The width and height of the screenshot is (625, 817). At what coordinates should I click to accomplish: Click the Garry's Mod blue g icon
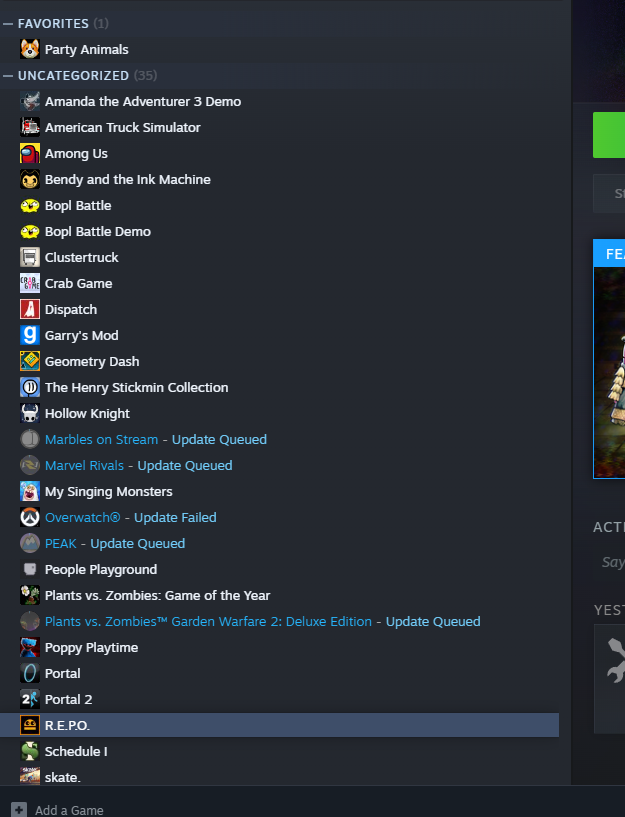pyautogui.click(x=30, y=336)
